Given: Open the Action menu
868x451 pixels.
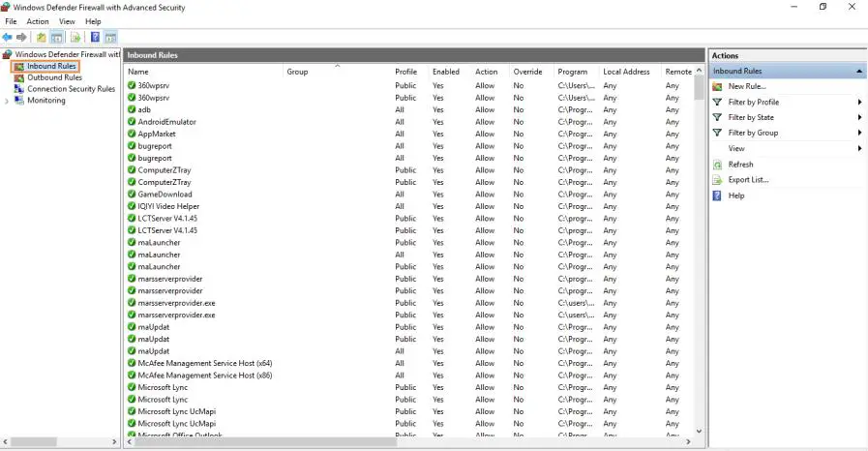Looking at the screenshot, I should click(38, 21).
